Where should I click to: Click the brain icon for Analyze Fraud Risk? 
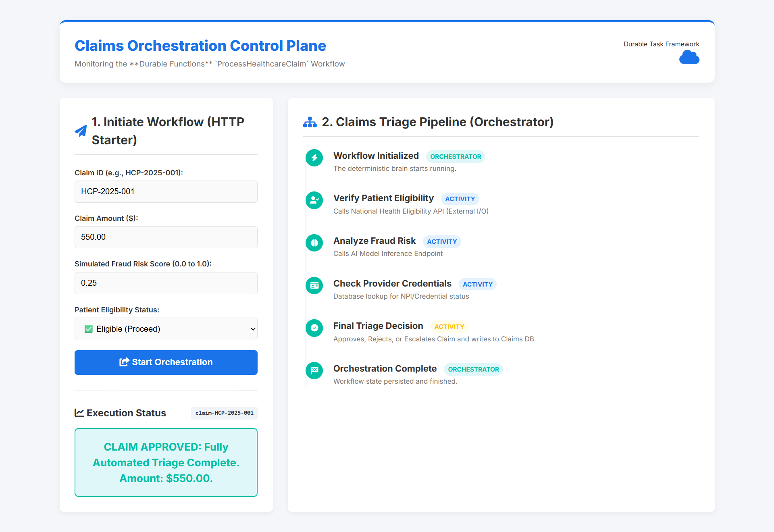314,243
